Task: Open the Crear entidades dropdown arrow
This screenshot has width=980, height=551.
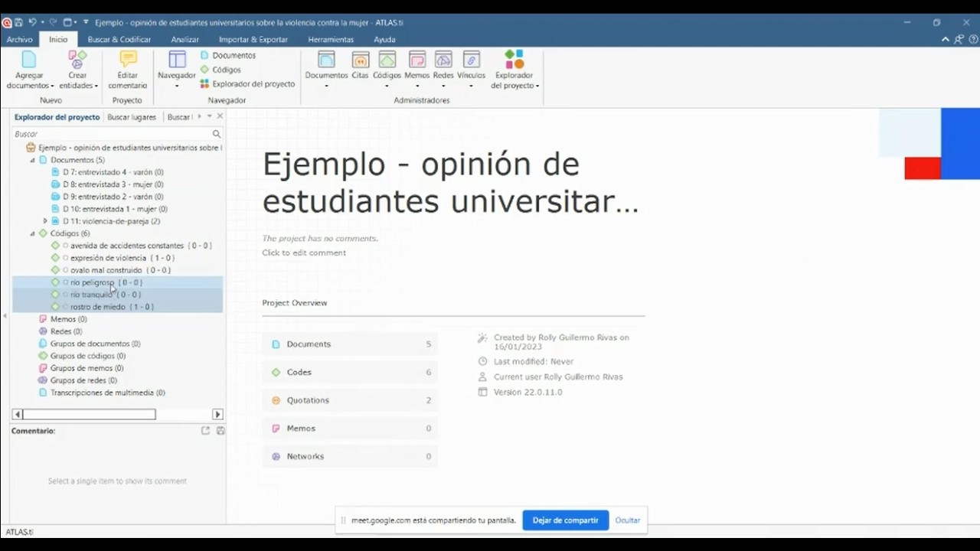Action: (x=96, y=86)
